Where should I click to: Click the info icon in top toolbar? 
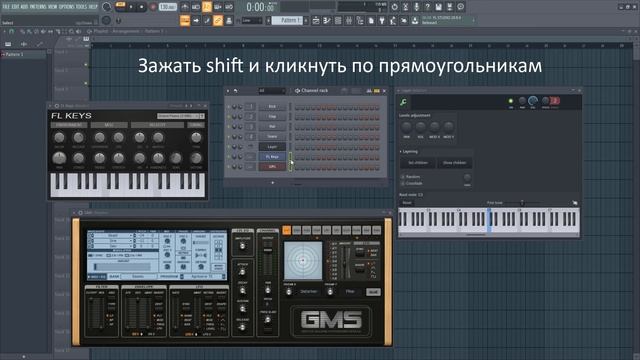pyautogui.click(x=460, y=7)
